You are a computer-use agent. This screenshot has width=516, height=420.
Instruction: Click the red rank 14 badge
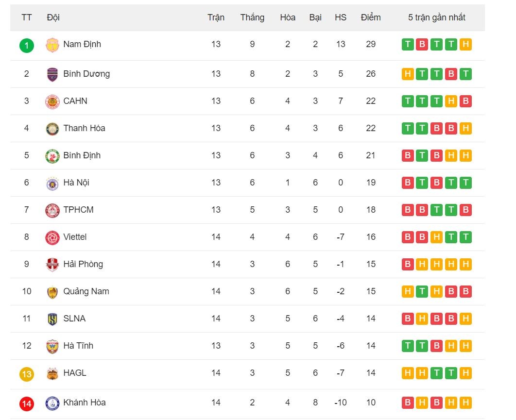27,404
